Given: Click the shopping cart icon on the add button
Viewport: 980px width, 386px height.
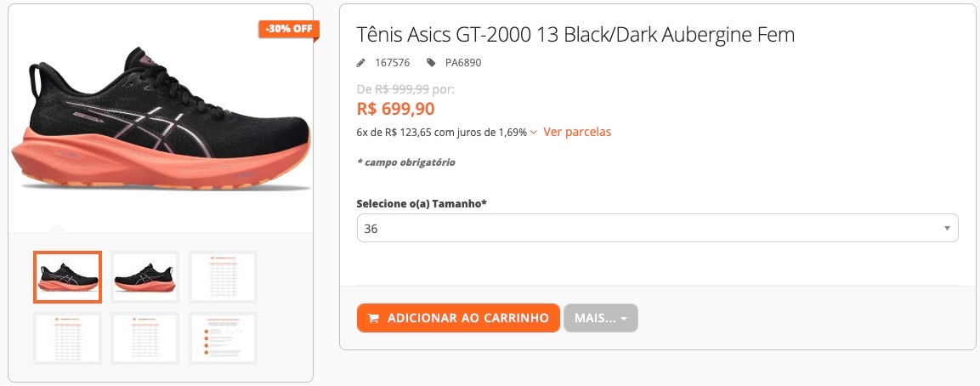Looking at the screenshot, I should 372,318.
